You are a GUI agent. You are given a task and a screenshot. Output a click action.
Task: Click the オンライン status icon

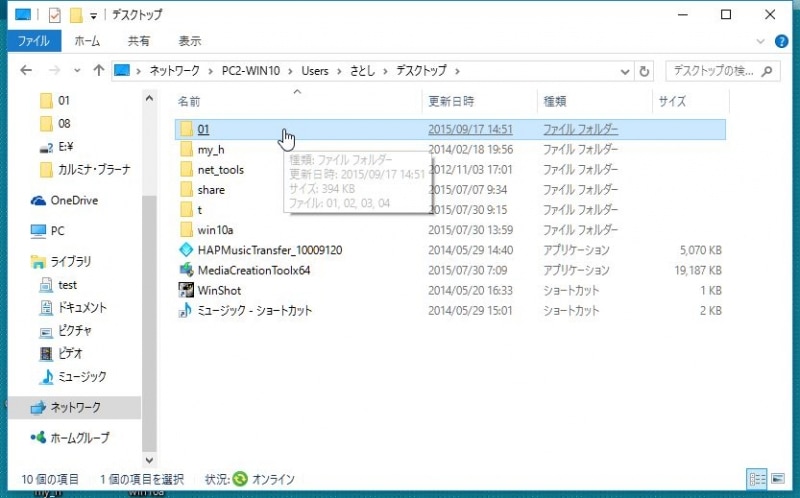point(240,479)
